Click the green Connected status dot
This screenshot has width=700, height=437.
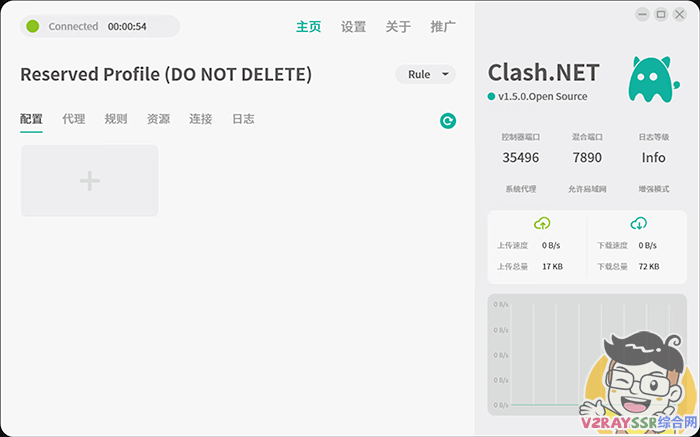pyautogui.click(x=33, y=26)
